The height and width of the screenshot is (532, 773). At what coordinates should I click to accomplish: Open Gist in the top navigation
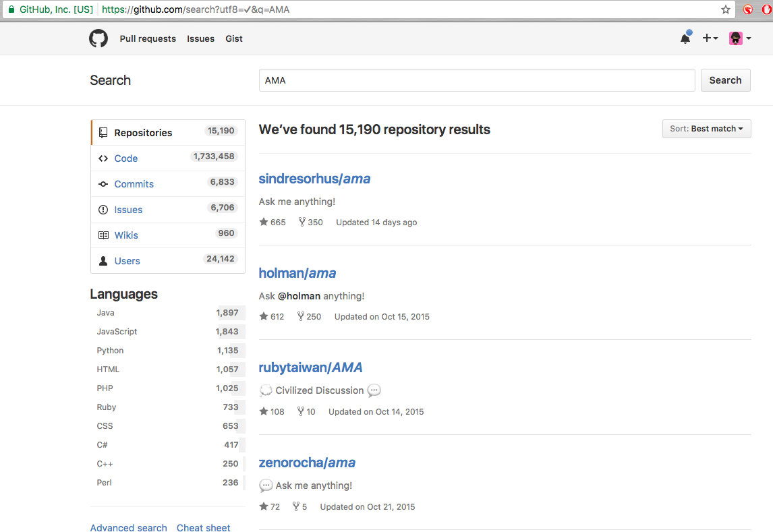pos(234,38)
